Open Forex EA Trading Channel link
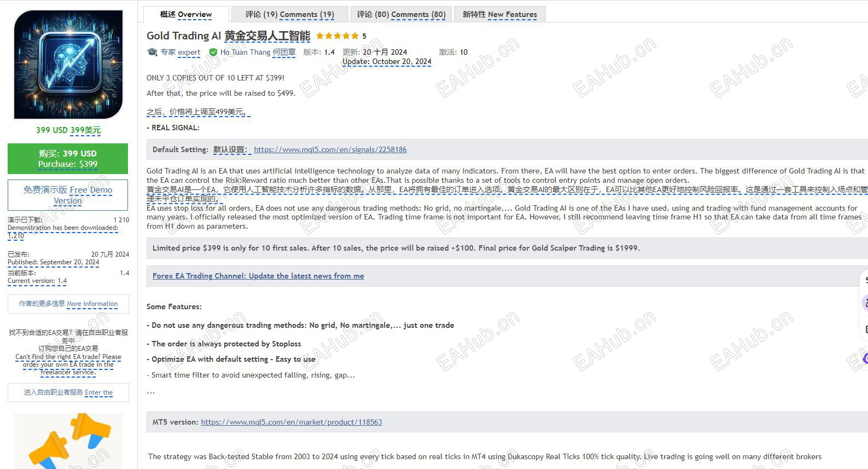Image resolution: width=868 pixels, height=469 pixels. coord(258,276)
